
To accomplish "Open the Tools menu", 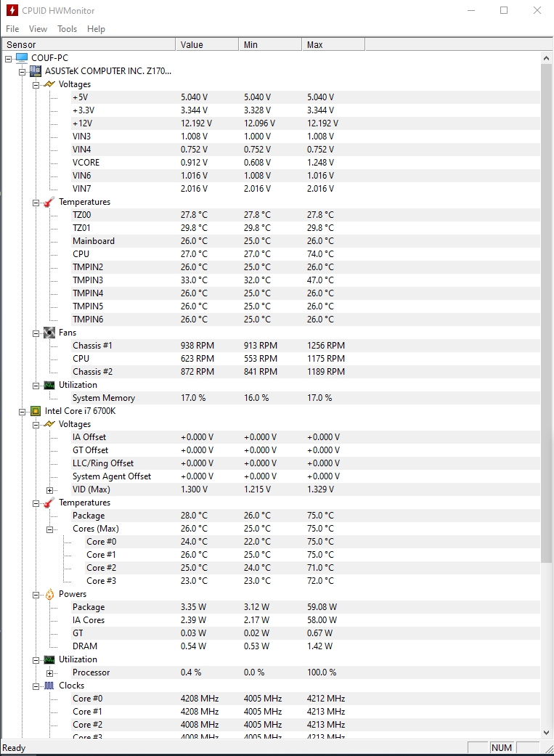I will point(68,29).
